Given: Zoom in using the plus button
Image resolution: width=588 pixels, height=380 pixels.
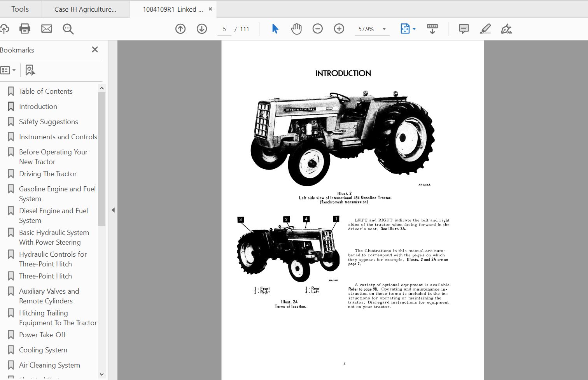Looking at the screenshot, I should click(339, 29).
